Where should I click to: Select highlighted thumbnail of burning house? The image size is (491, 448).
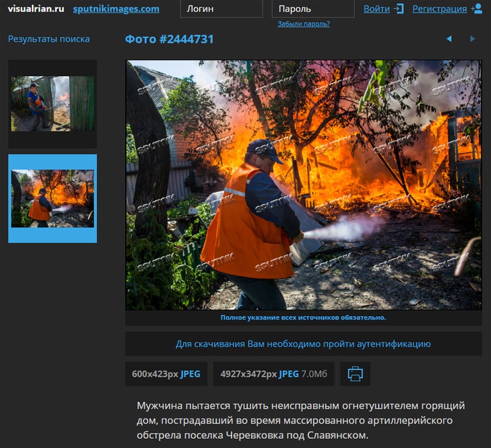(x=53, y=198)
